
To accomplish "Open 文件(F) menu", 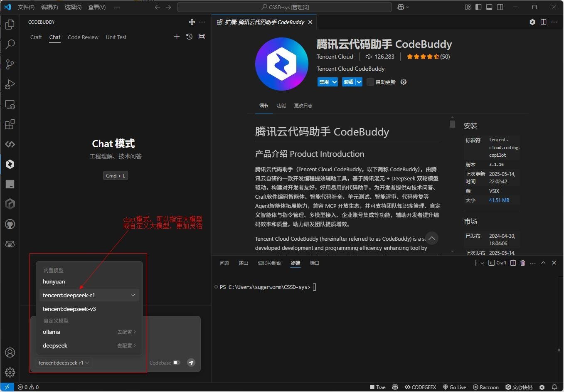I will pos(26,7).
